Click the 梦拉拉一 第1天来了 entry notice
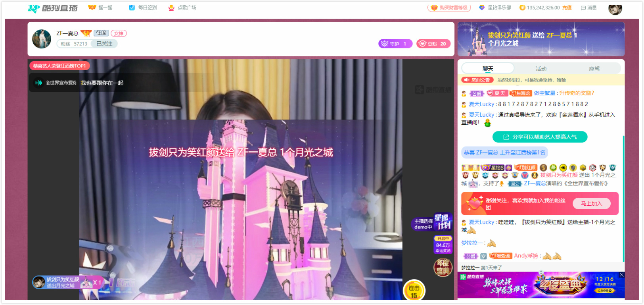Screen dimensions: 644x305 [481, 268]
